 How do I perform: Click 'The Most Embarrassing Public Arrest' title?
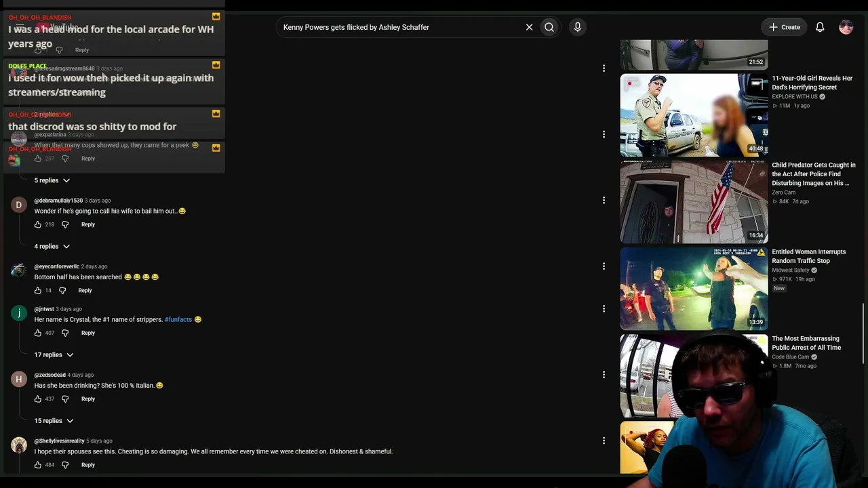[806, 343]
